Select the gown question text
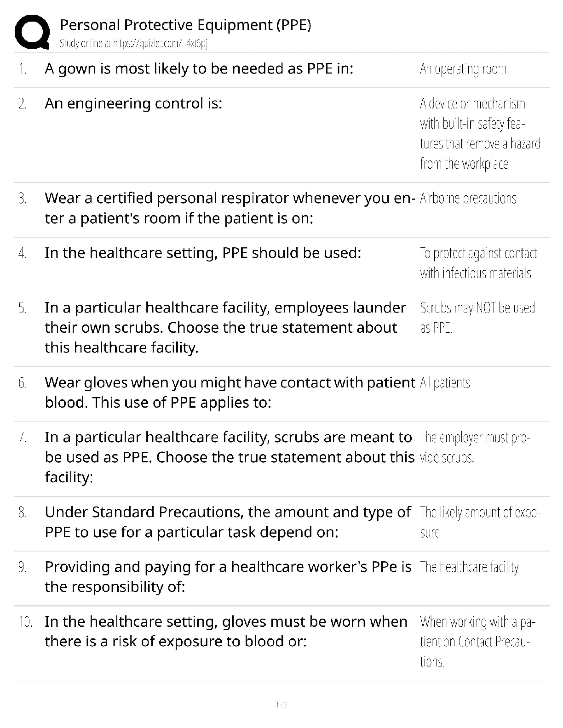 [199, 69]
